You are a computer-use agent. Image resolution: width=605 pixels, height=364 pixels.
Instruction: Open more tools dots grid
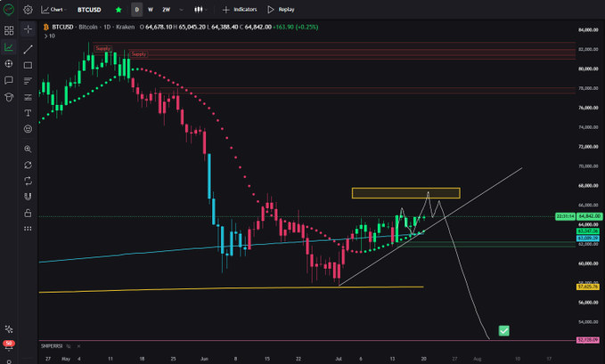pos(28,229)
